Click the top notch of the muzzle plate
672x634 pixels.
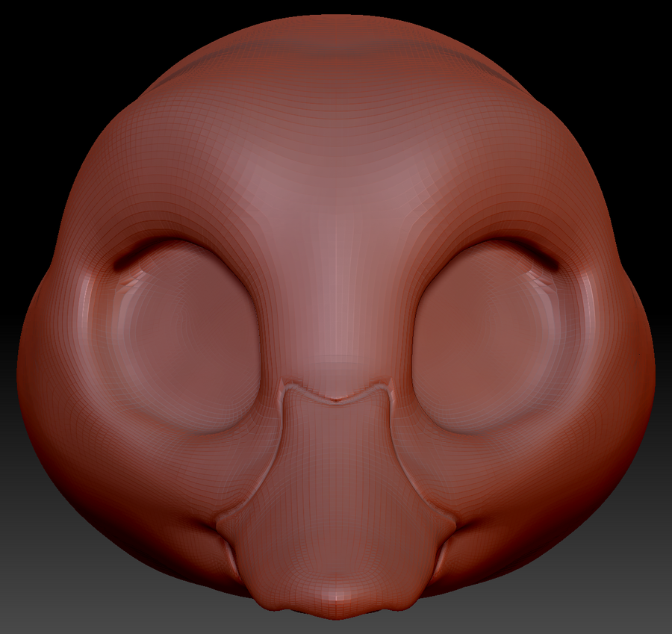pos(337,400)
